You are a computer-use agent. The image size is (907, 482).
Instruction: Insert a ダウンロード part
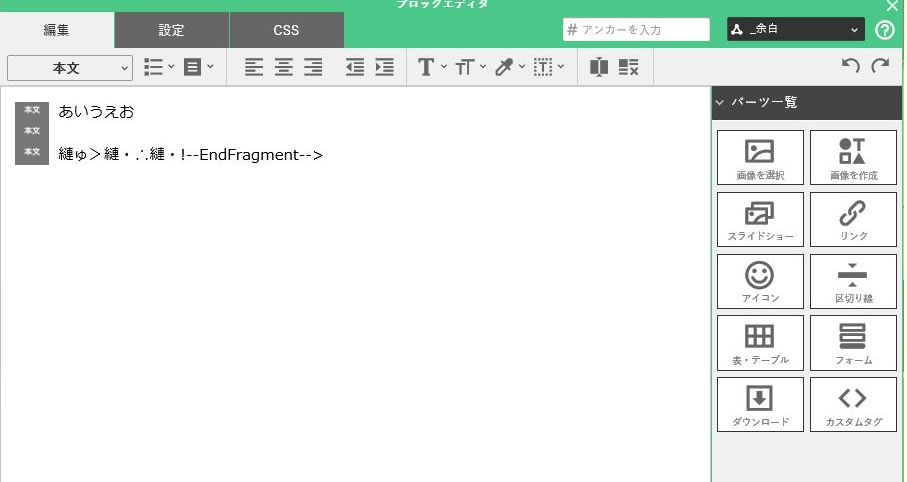point(760,404)
